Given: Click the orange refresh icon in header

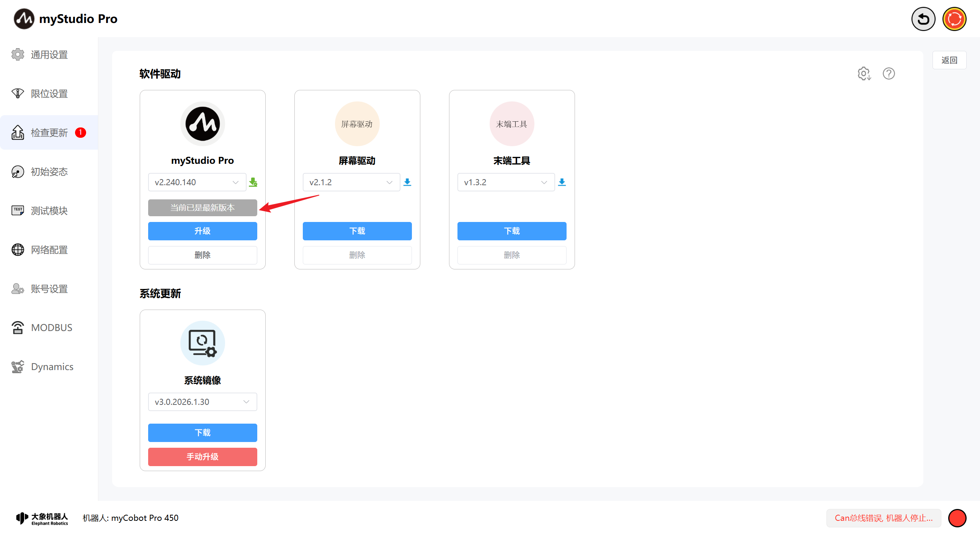Looking at the screenshot, I should point(954,19).
